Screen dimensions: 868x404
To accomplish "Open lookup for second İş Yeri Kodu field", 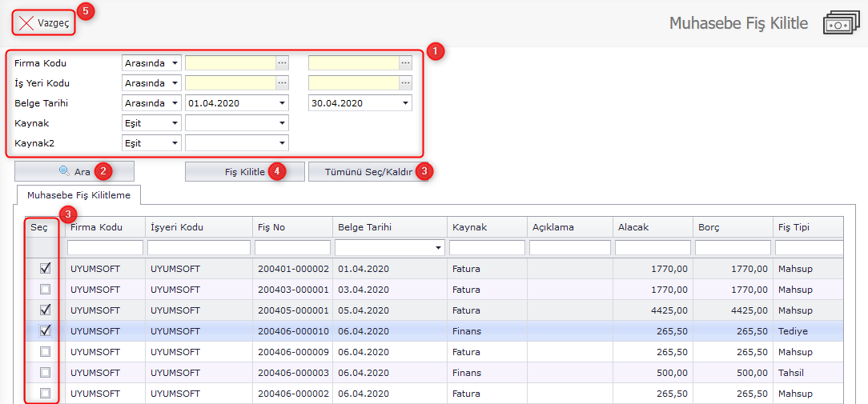I will (405, 83).
